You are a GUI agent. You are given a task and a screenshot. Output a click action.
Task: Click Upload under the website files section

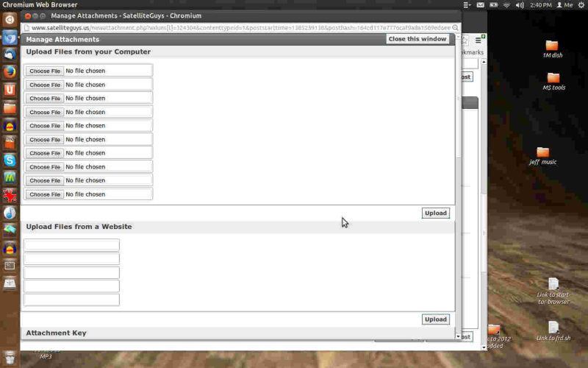[x=435, y=319]
